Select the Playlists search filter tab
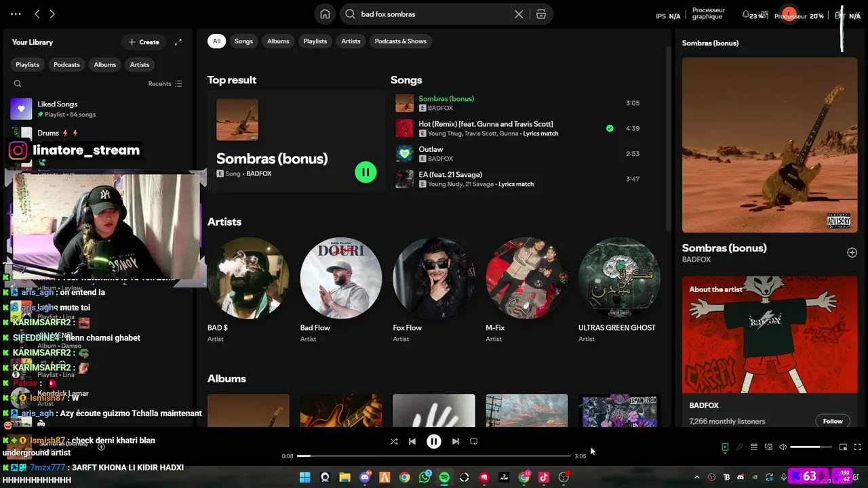Screen dimensions: 868x488 pyautogui.click(x=315, y=41)
